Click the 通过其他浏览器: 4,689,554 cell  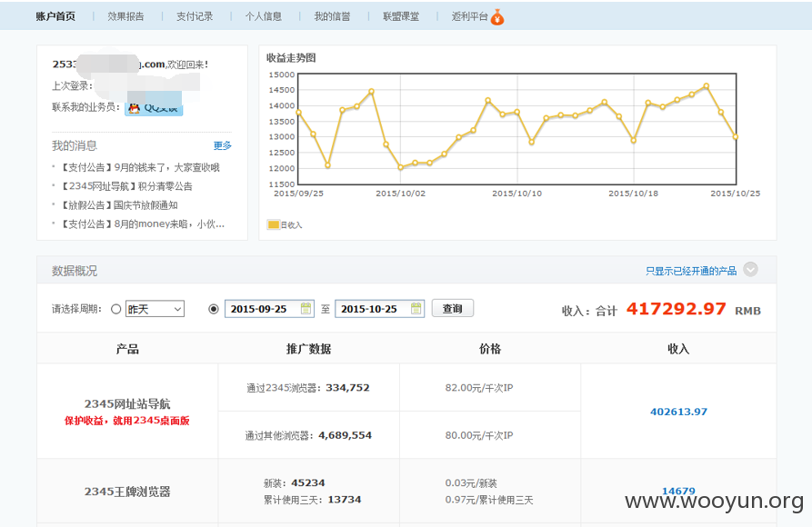click(308, 435)
